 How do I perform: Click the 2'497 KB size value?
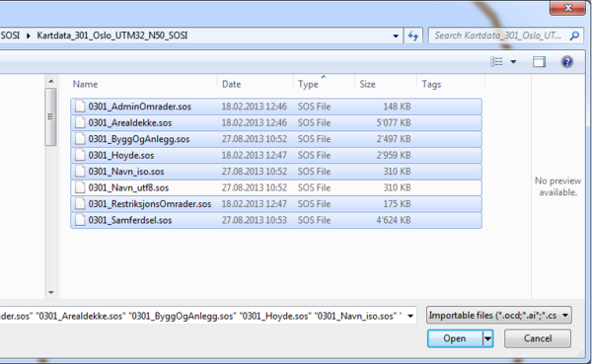coord(394,139)
